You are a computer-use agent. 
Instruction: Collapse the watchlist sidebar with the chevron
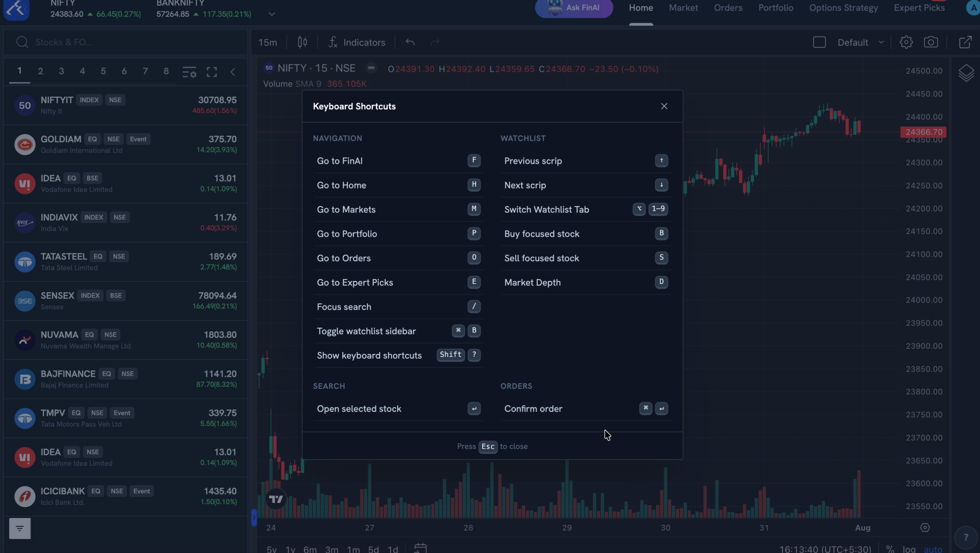233,72
